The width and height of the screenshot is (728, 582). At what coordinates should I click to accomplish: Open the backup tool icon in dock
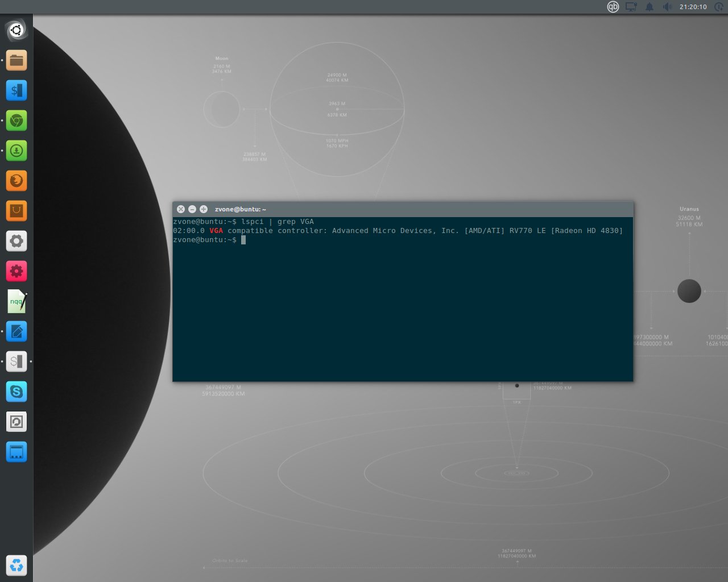coord(16,422)
